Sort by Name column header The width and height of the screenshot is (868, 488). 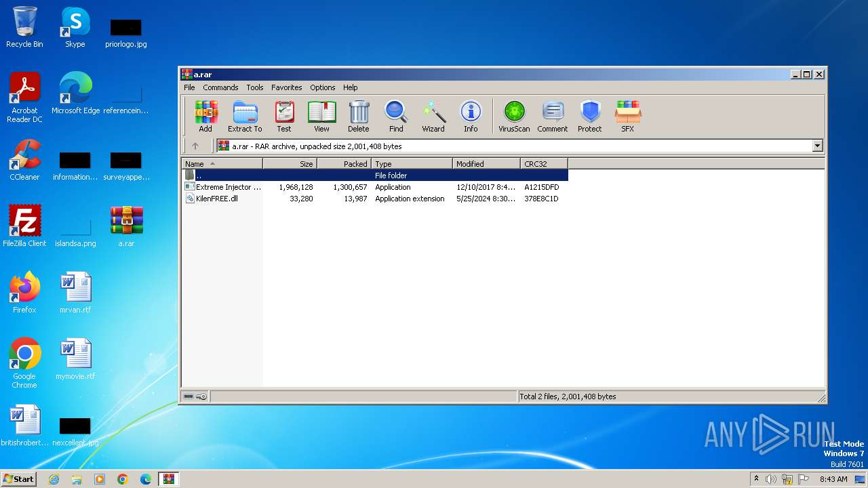222,163
